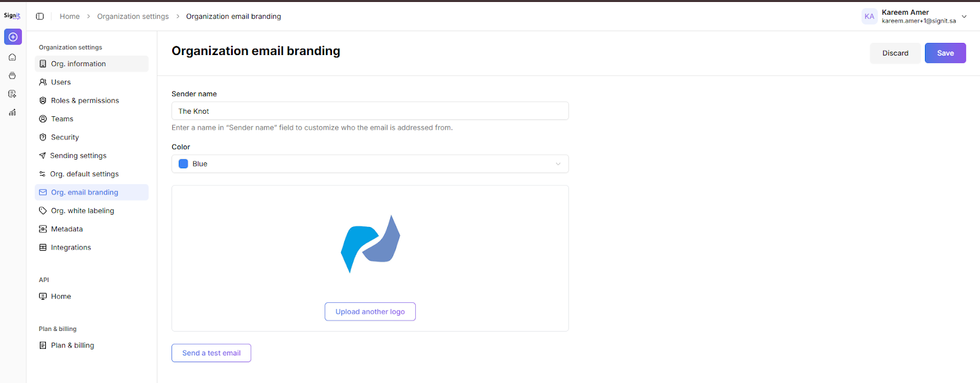Expand the Color dropdown showing Blue
Viewport: 980px width, 383px height.
click(x=370, y=164)
